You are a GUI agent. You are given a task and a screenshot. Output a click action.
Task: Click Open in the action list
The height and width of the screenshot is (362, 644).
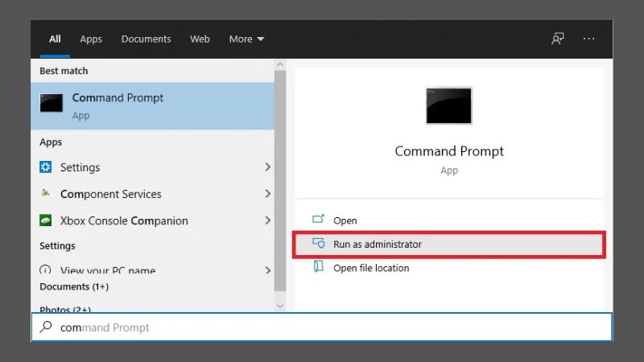(x=345, y=220)
